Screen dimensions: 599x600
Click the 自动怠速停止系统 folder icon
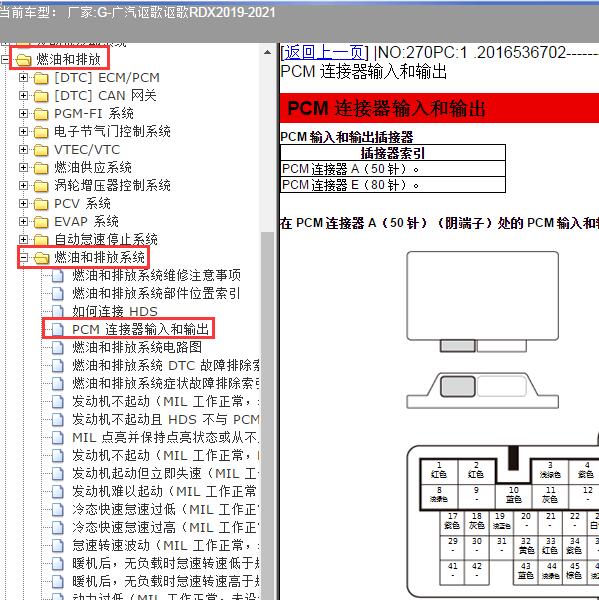pos(41,240)
